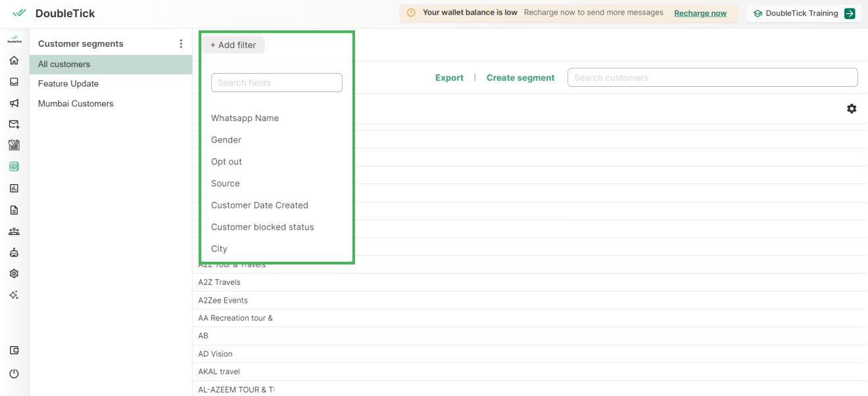Viewport: 868px width, 396px height.
Task: Open DoubleTick Training account switcher
Action: pyautogui.click(x=804, y=13)
